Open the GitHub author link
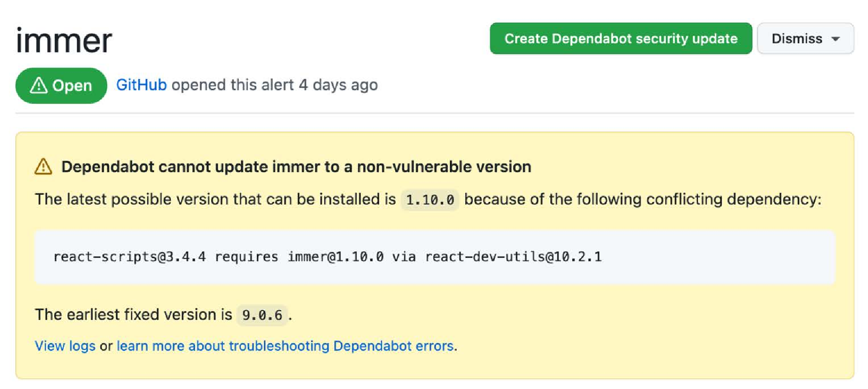The height and width of the screenshot is (389, 868). coord(141,85)
